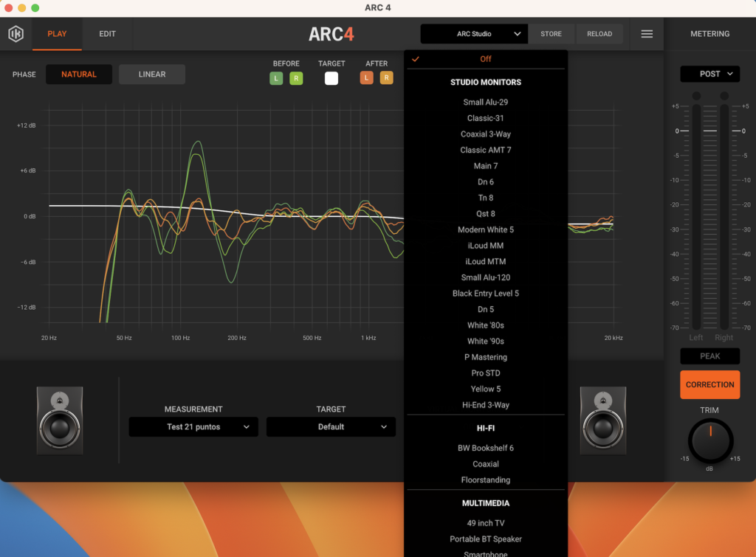756x557 pixels.
Task: Toggle the Before right channel R curve
Action: tap(296, 78)
